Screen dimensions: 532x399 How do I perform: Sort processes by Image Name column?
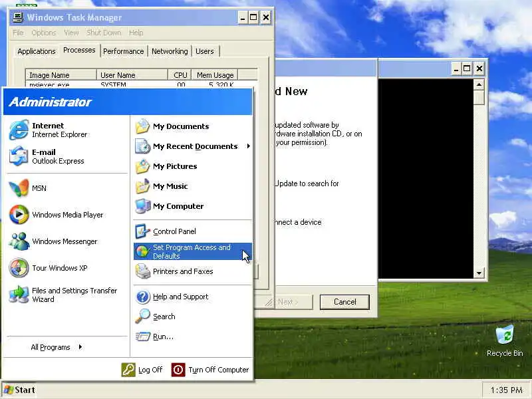pyautogui.click(x=61, y=75)
